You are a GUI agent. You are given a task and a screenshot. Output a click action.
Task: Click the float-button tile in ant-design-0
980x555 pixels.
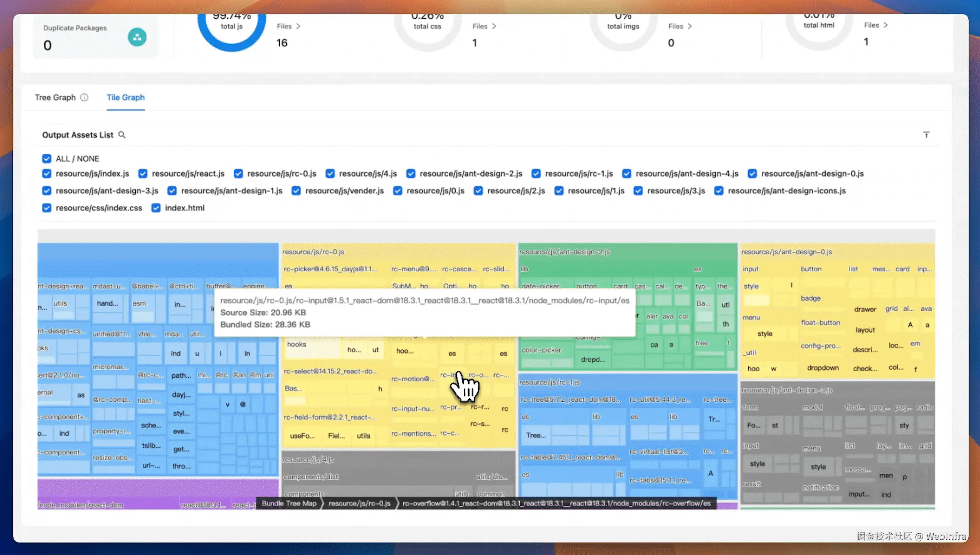[820, 322]
